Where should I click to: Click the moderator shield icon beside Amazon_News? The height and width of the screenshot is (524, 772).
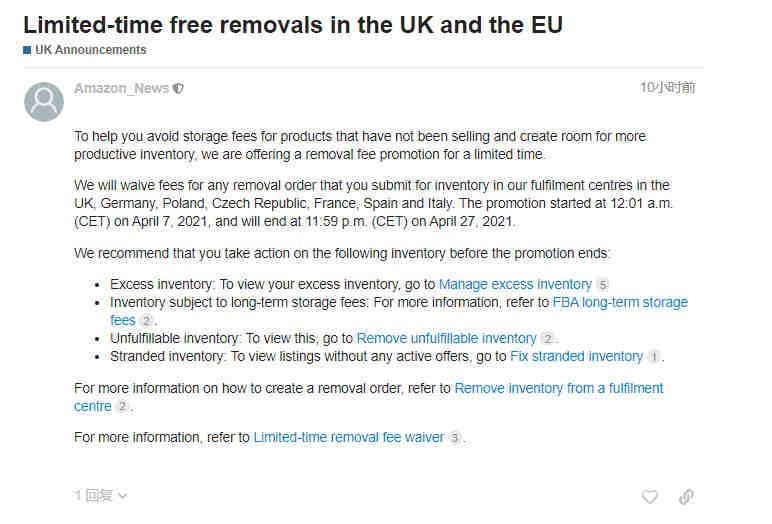pos(178,89)
